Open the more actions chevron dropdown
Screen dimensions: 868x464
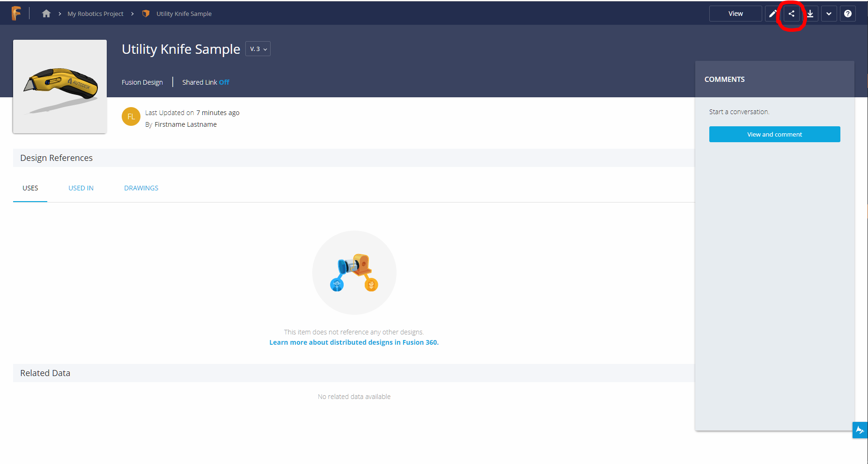click(x=829, y=14)
